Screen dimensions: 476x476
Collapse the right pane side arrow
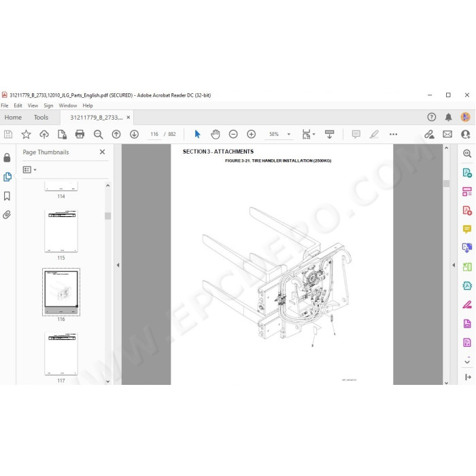454,265
